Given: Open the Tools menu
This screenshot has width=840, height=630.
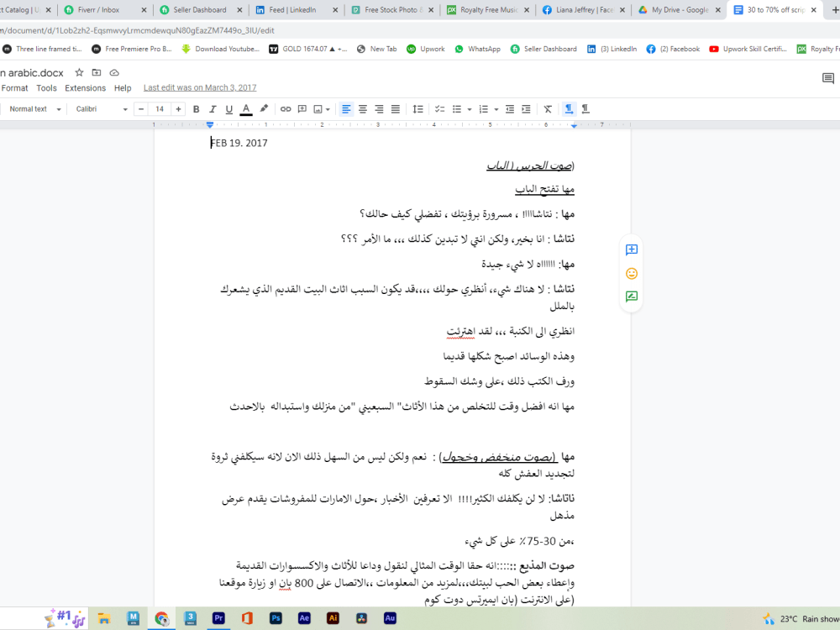Looking at the screenshot, I should coord(46,88).
